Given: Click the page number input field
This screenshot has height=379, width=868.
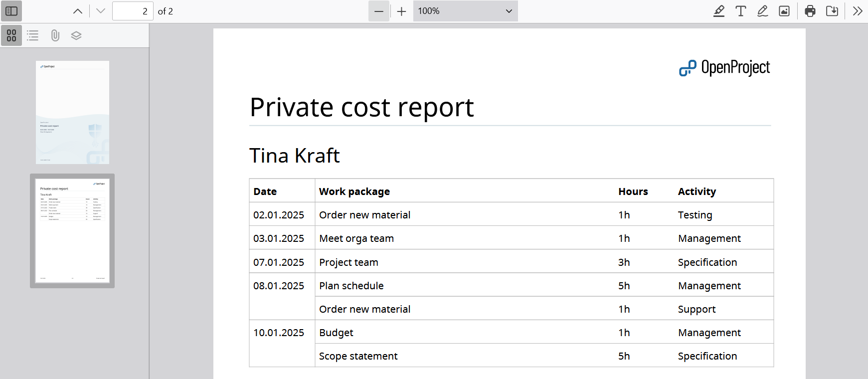Looking at the screenshot, I should point(132,11).
